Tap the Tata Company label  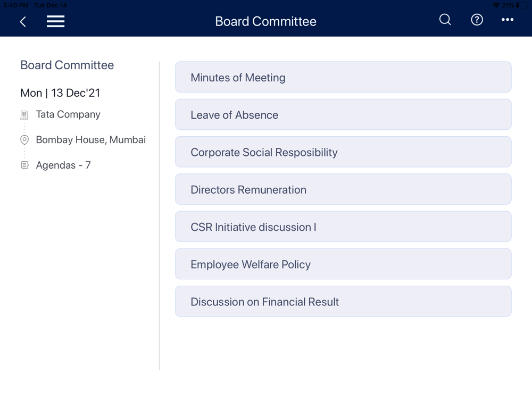click(x=68, y=115)
